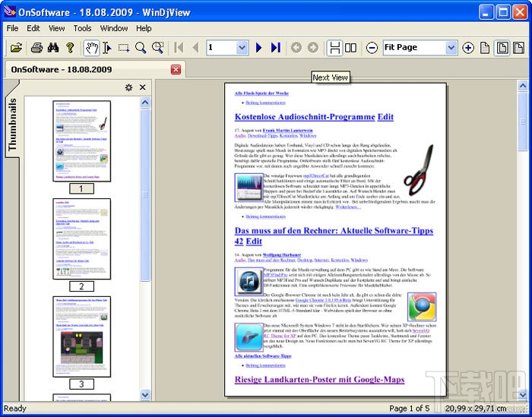Viewport: 532px width, 417px height.
Task: Click 'Alle aktuellen Software-Tipps' link
Action: (x=263, y=356)
